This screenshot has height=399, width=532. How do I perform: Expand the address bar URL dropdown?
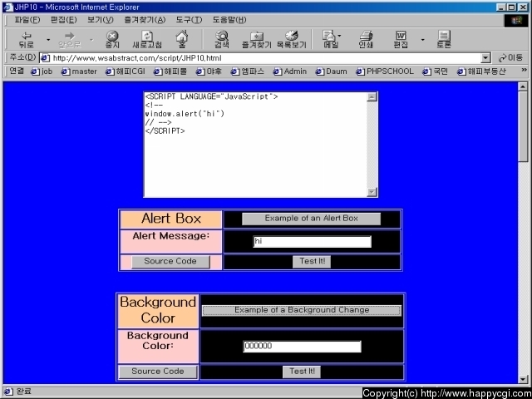pyautogui.click(x=485, y=58)
